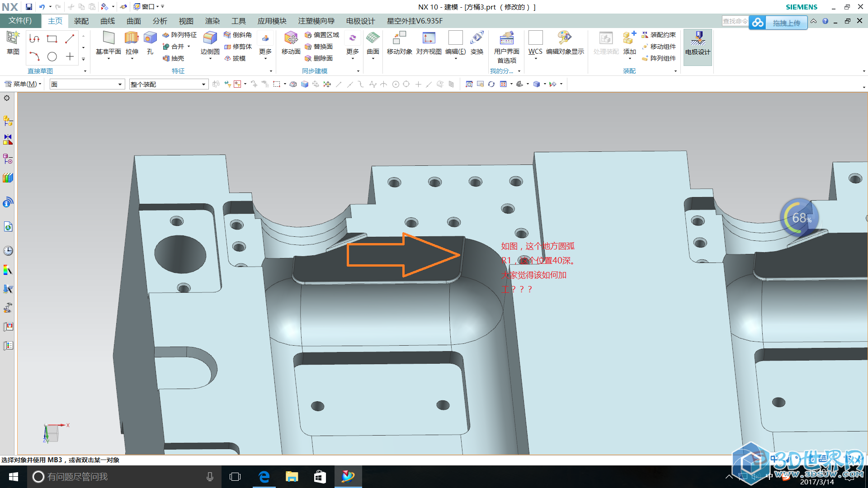Switch to the 装配 ribbon tab

pos(81,21)
